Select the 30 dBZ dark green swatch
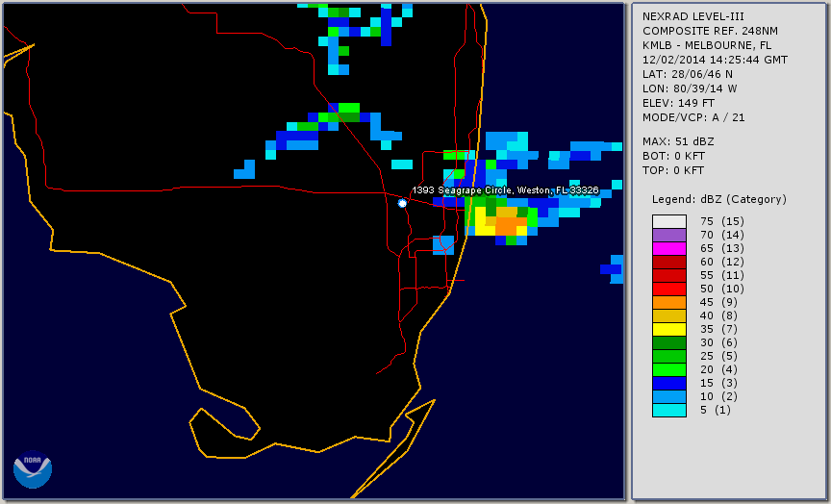 669,342
